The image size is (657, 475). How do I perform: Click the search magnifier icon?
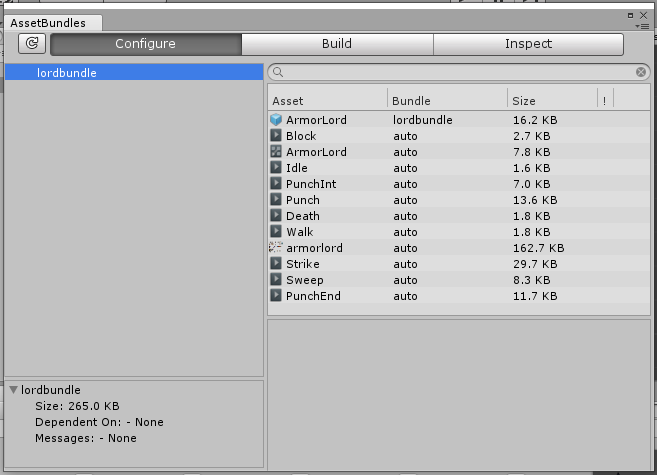(x=278, y=72)
